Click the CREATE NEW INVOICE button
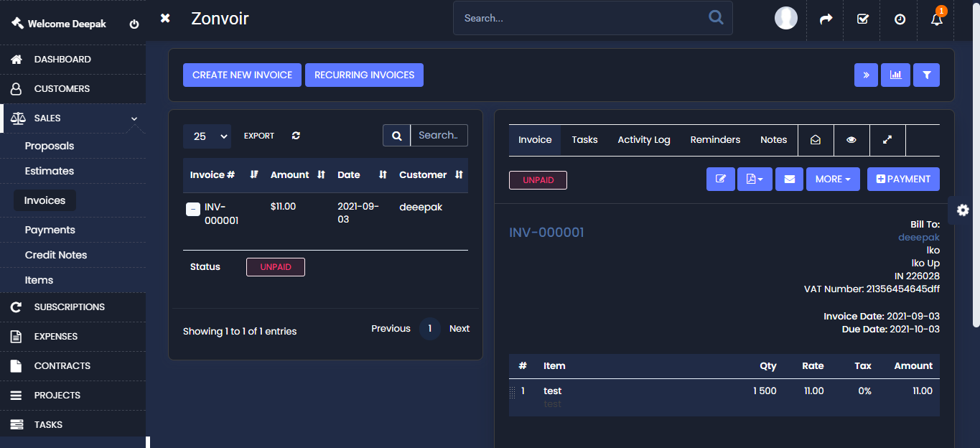Image resolution: width=980 pixels, height=448 pixels. click(242, 75)
